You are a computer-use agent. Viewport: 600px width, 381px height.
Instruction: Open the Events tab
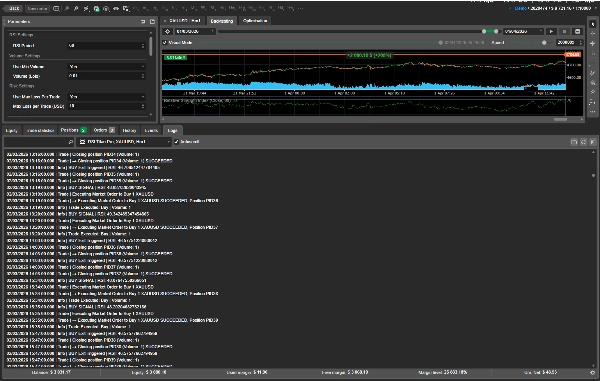point(152,130)
